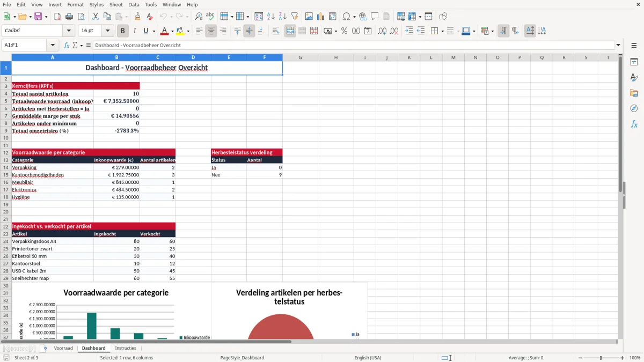Insert an image
The image size is (644, 362).
pyautogui.click(x=309, y=17)
